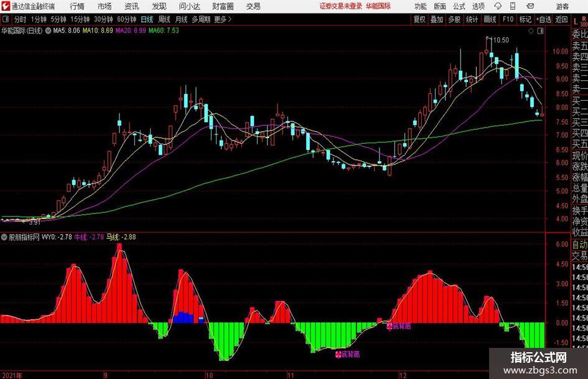588x379 pixels.
Task: Click the MA5: 8.06 indicator value
Action: (x=67, y=30)
